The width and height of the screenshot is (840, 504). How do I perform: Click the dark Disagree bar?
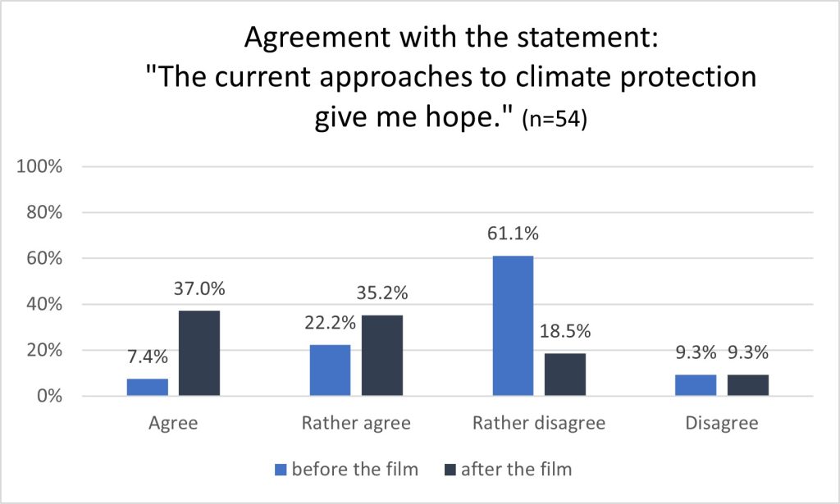(748, 385)
